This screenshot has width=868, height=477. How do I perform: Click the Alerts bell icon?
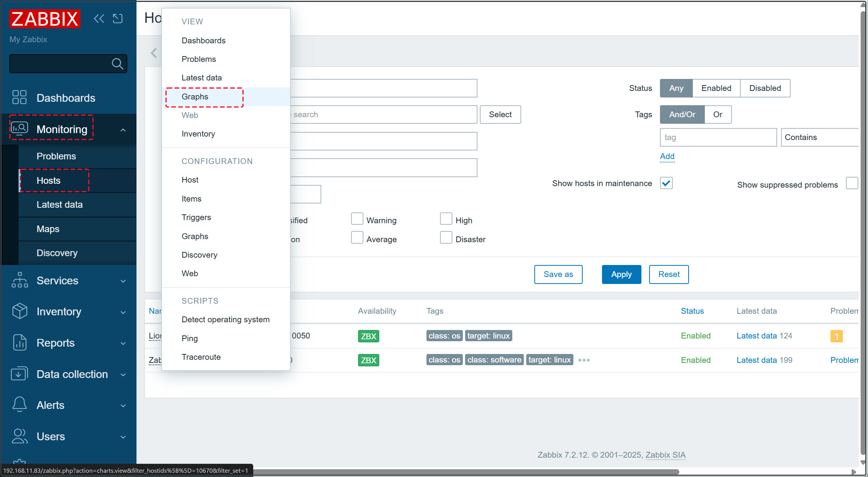pos(19,405)
